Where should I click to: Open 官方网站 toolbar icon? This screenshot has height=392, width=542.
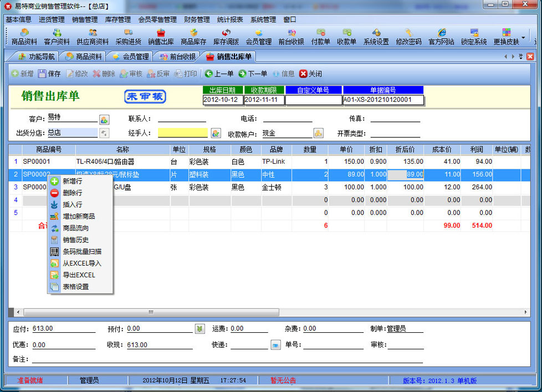(x=441, y=37)
